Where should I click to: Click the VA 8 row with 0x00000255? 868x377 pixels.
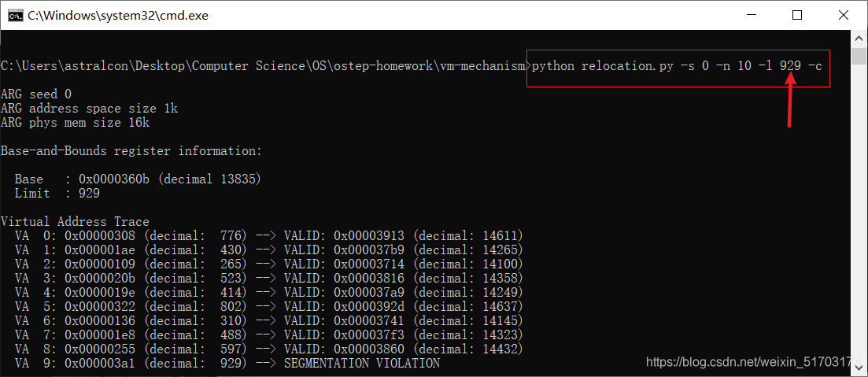pyautogui.click(x=269, y=349)
